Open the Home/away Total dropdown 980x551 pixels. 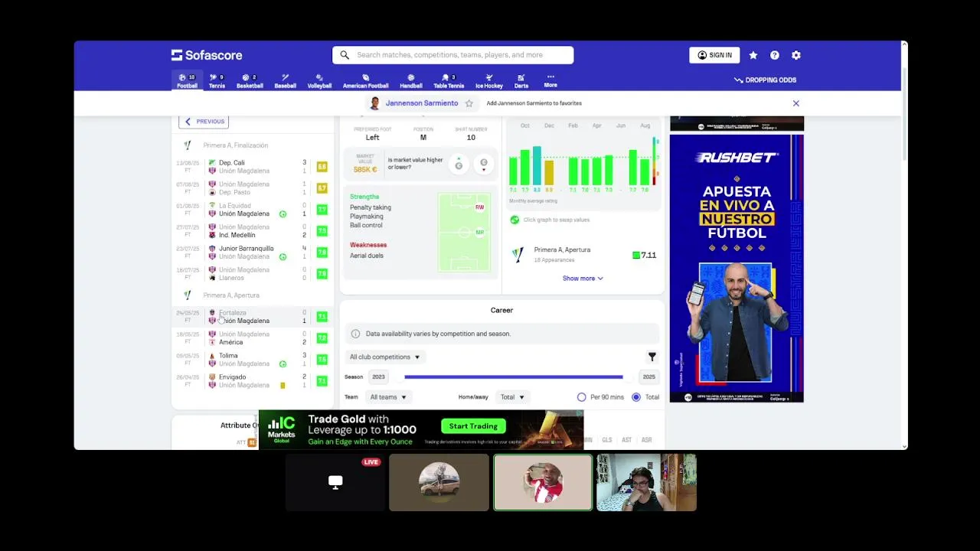pyautogui.click(x=512, y=397)
